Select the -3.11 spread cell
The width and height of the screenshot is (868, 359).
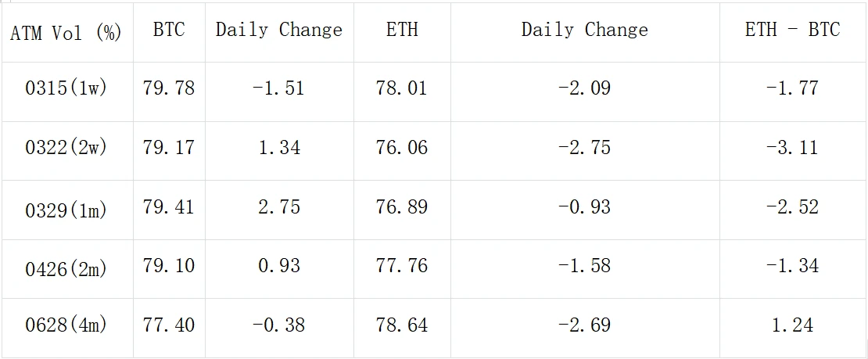tap(792, 147)
